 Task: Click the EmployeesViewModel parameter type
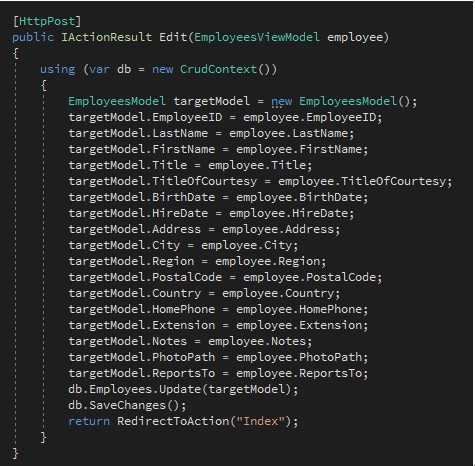257,37
